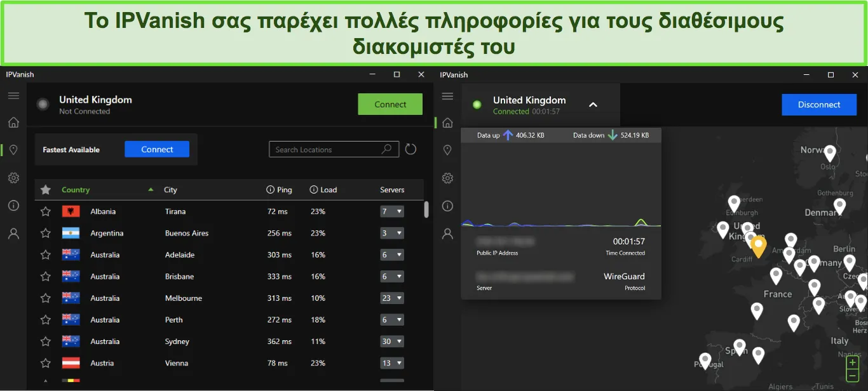Focus the Search Locations field
Viewport: 868px width, 391px height.
pyautogui.click(x=334, y=149)
